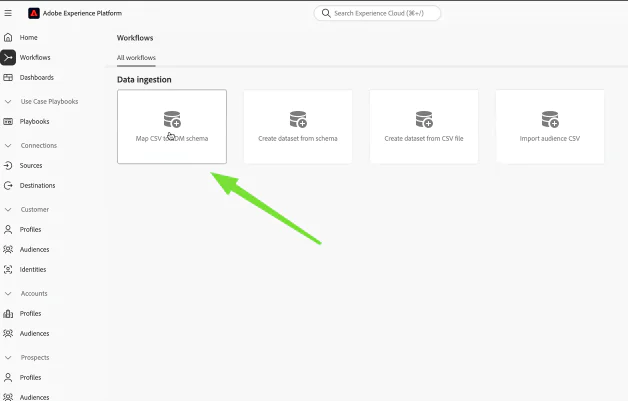
Task: Click database icon on Import audience CSV
Action: coord(550,119)
